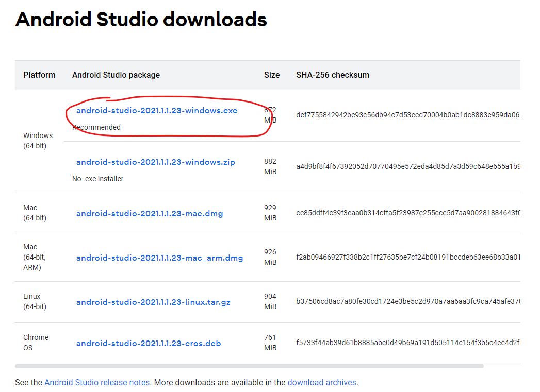Click the horizontal scrollbar below the table
This screenshot has width=540, height=392.
249,366
